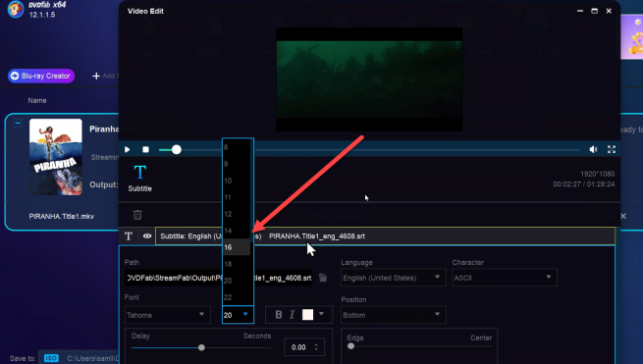Remove task with X in main window

(623, 216)
